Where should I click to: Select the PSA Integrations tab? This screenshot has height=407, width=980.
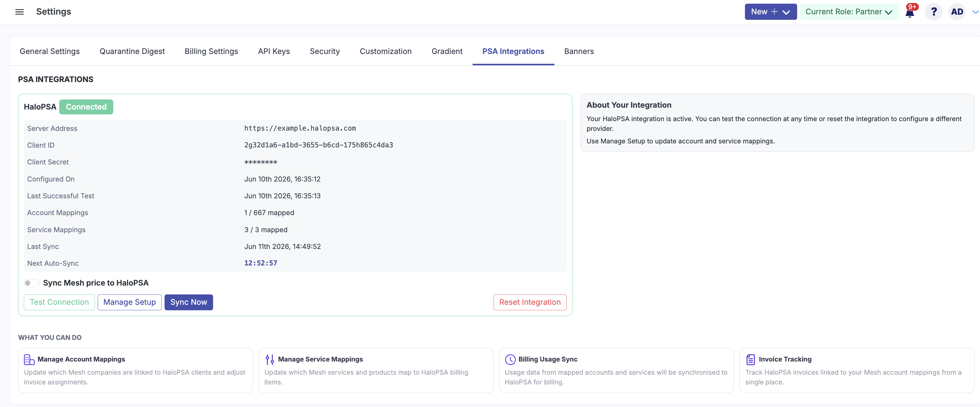(513, 51)
